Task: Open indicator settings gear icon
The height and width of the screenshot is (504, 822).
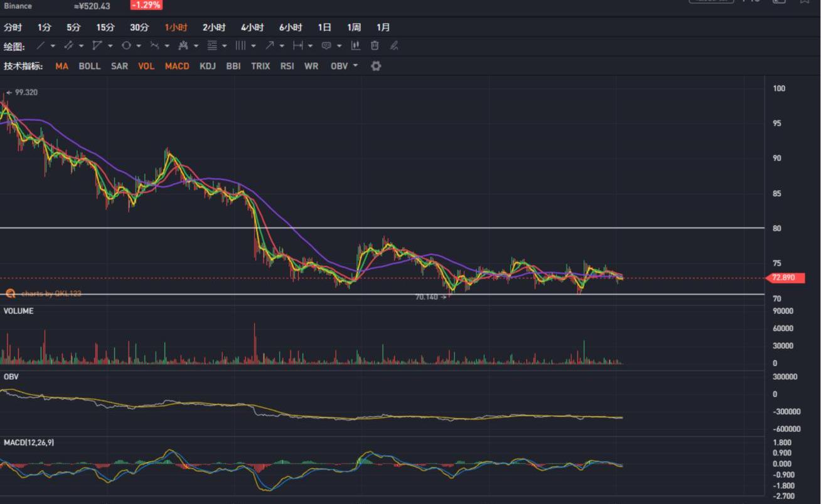Action: (376, 66)
